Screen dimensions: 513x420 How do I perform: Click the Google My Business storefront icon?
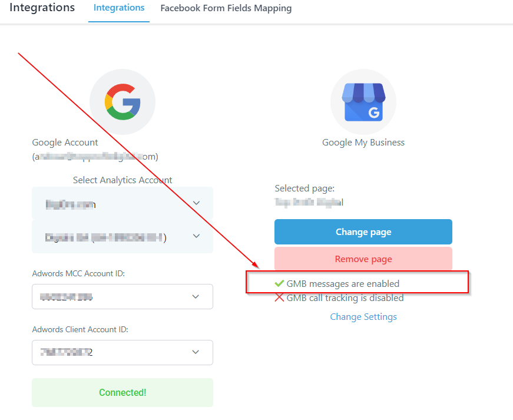(x=363, y=102)
